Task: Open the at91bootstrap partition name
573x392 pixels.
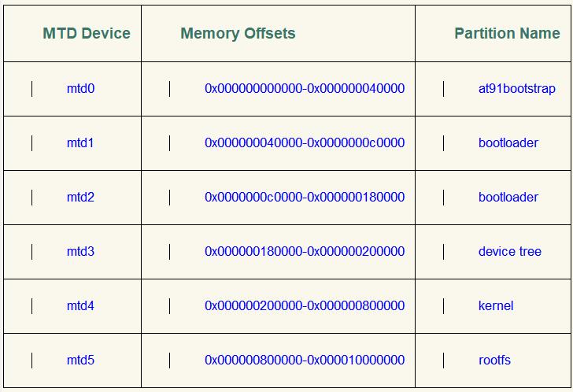Action: (x=516, y=89)
